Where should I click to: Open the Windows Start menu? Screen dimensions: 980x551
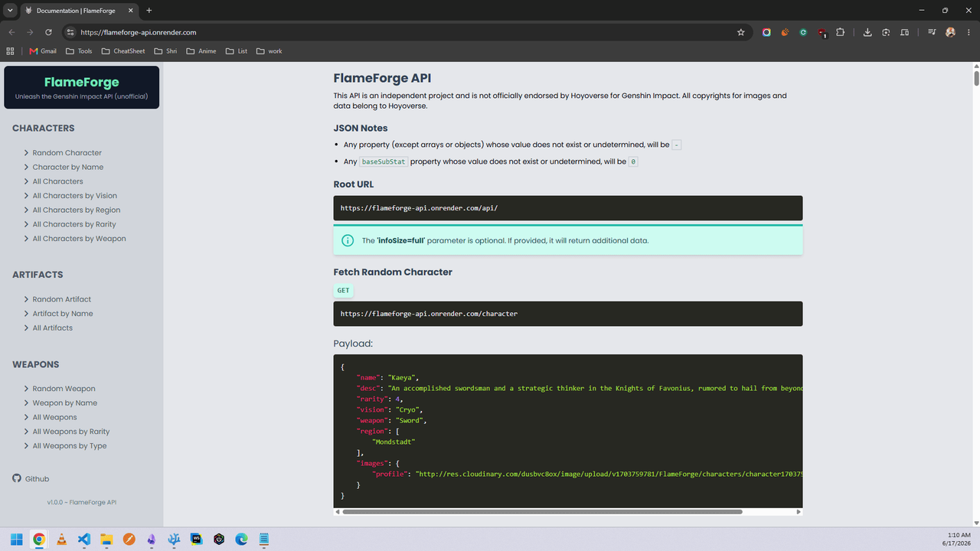16,539
